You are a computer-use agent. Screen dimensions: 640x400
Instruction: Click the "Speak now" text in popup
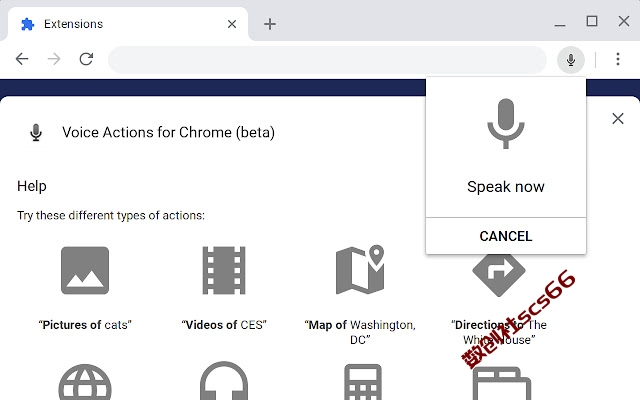pyautogui.click(x=506, y=187)
